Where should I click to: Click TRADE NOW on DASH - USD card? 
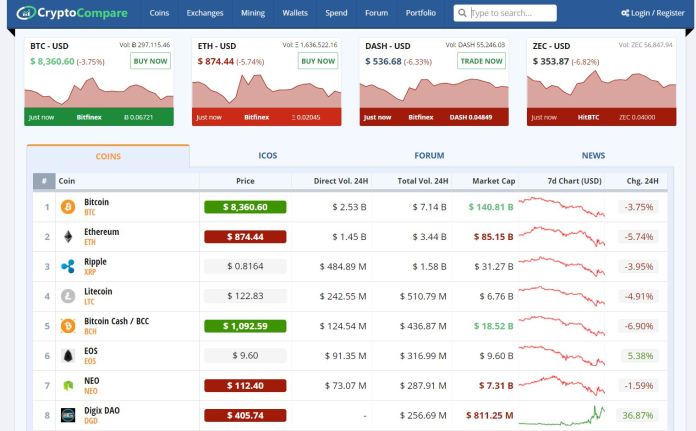pos(481,61)
